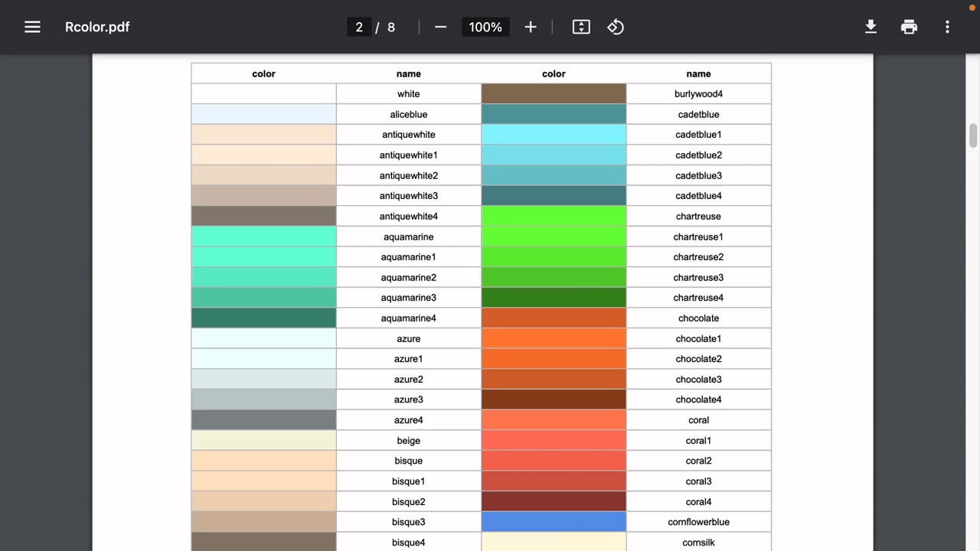This screenshot has width=980, height=551.
Task: Click the chocolate4 color swatch
Action: point(554,399)
